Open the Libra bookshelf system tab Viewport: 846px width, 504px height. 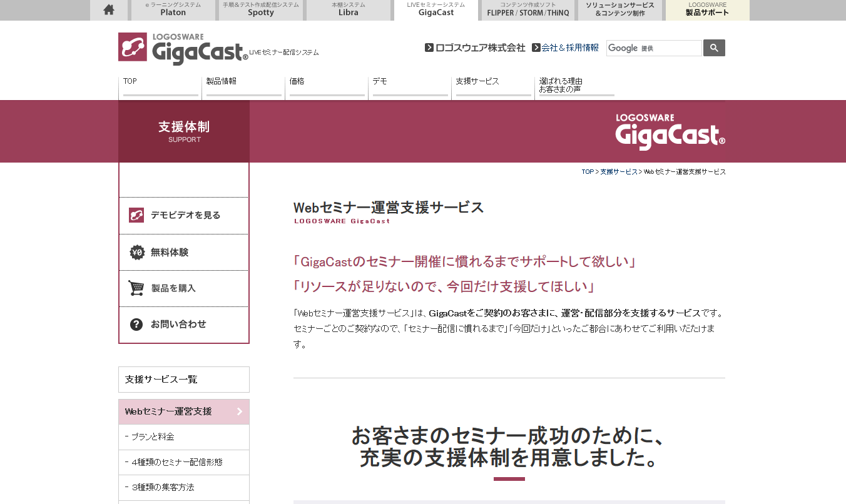coord(349,10)
